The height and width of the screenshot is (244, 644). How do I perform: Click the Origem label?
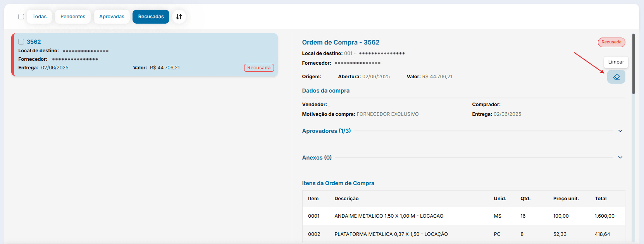click(x=312, y=77)
